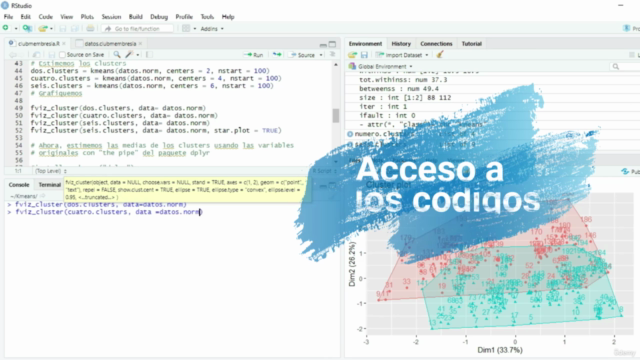Source the script with the Source button

(x=302, y=55)
